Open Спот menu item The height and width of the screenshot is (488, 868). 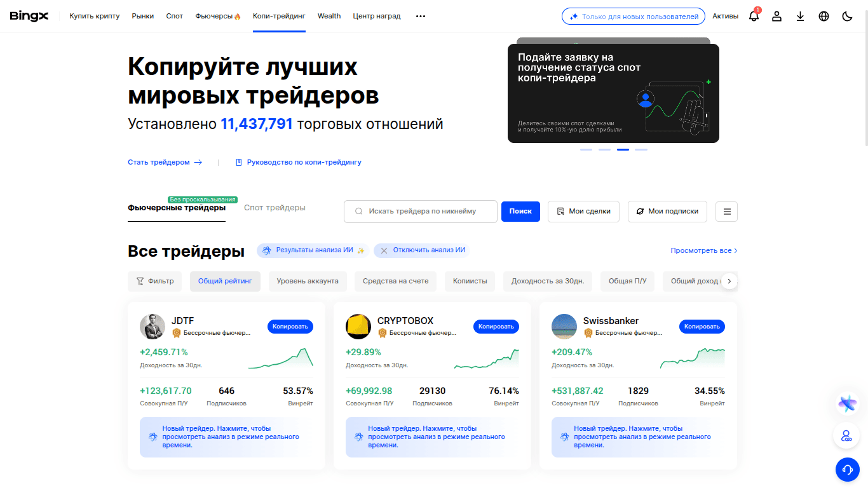coord(175,17)
